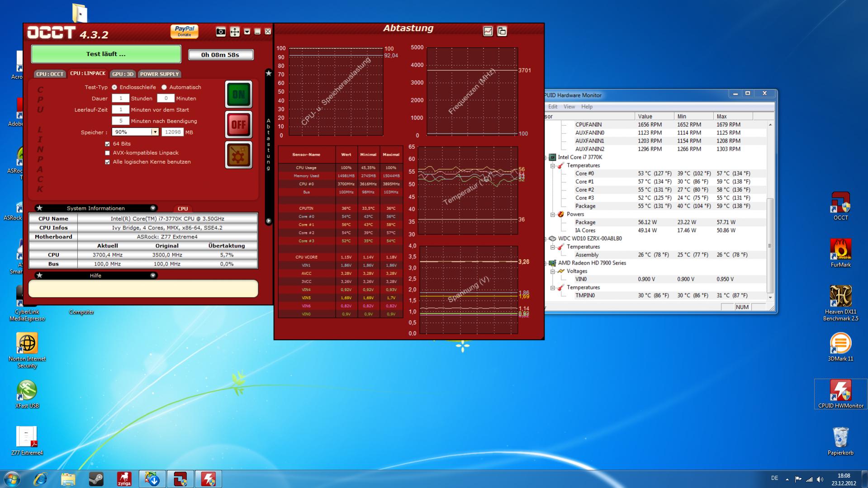
Task: Collapse the Voltages node under AMD Radeon
Action: coord(553,271)
